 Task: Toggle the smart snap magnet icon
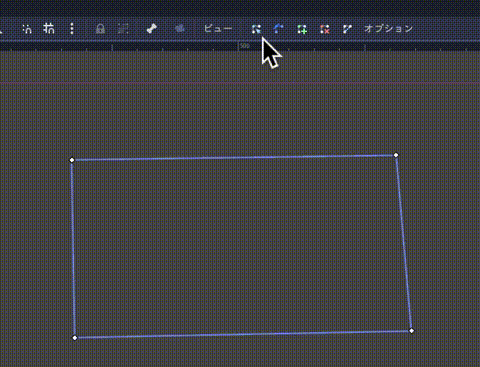click(27, 29)
